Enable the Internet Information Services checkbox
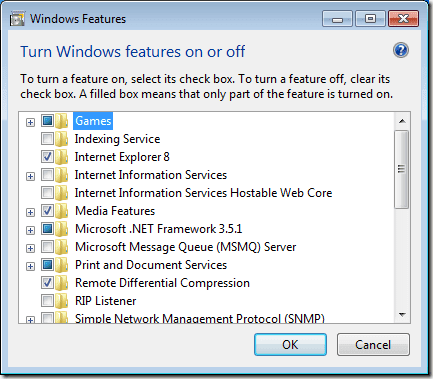 pyautogui.click(x=47, y=175)
